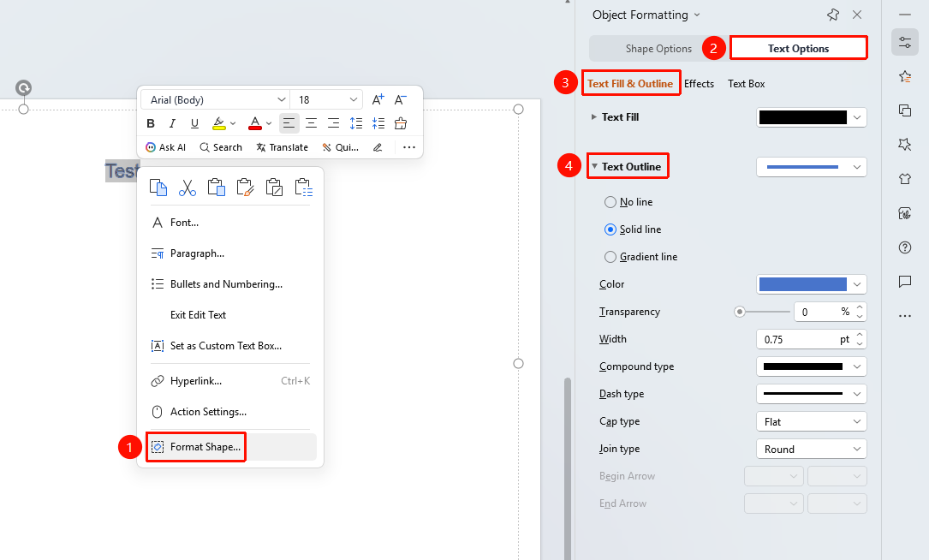This screenshot has height=560, width=929.
Task: Open the Cap type Flat dropdown
Action: point(811,421)
